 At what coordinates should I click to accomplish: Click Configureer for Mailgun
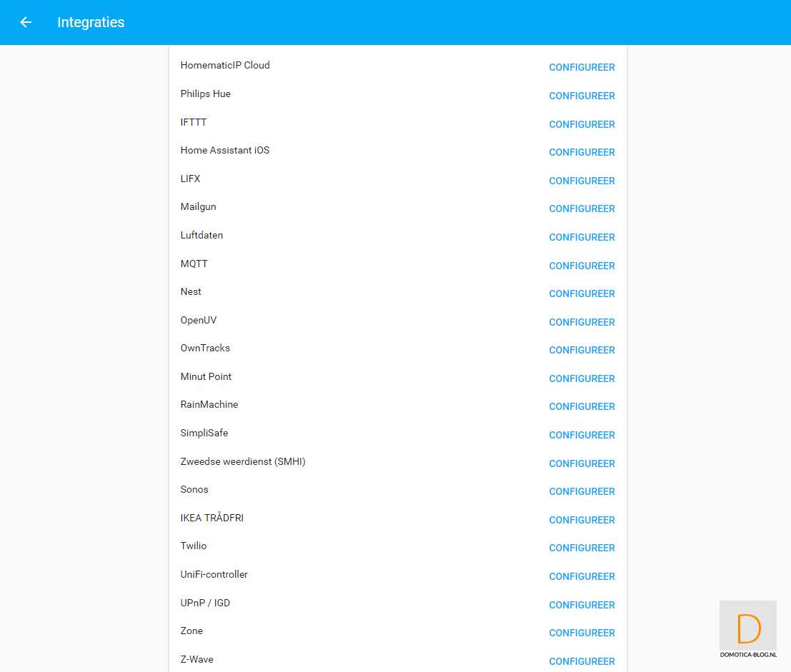coord(582,209)
